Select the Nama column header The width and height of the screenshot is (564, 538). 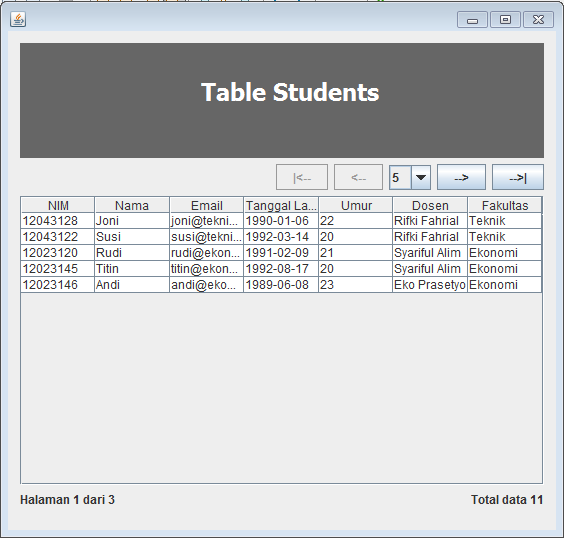coord(132,205)
